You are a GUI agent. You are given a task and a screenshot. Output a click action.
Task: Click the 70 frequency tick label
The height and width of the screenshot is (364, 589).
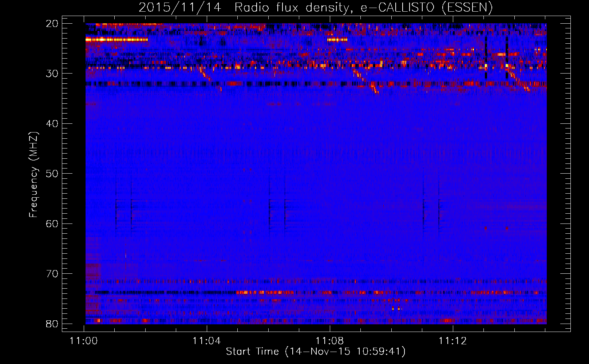52,274
